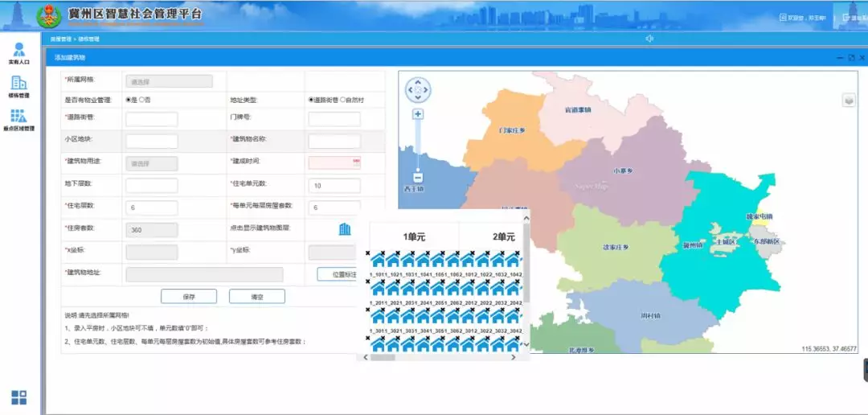Click scroll-left arrow of house layout popup
The height and width of the screenshot is (415, 868).
point(366,357)
